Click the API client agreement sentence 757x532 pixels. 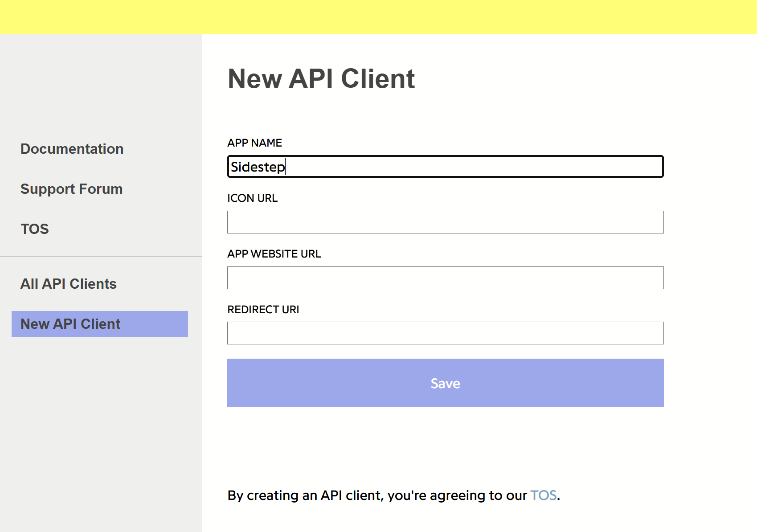tap(394, 495)
